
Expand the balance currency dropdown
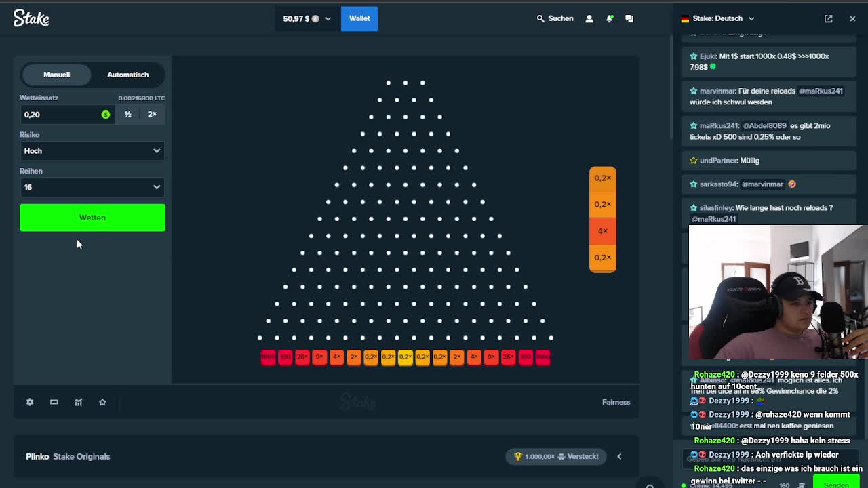click(307, 18)
